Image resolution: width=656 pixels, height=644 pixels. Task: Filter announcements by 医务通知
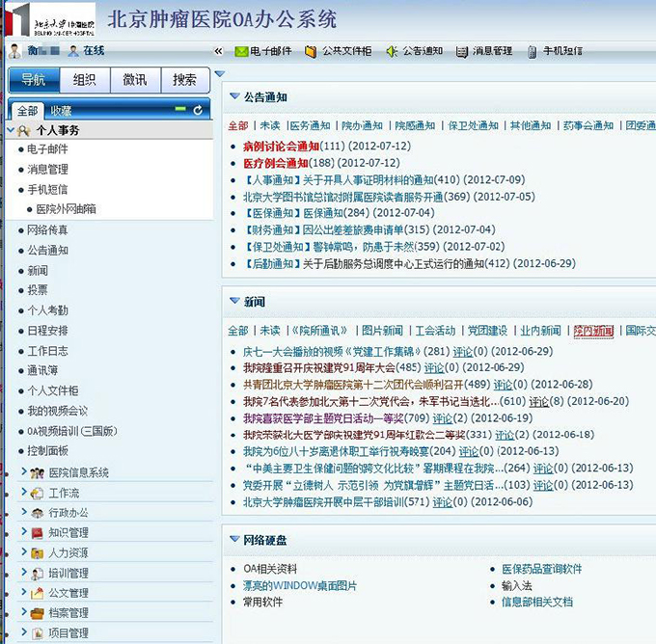(x=310, y=125)
